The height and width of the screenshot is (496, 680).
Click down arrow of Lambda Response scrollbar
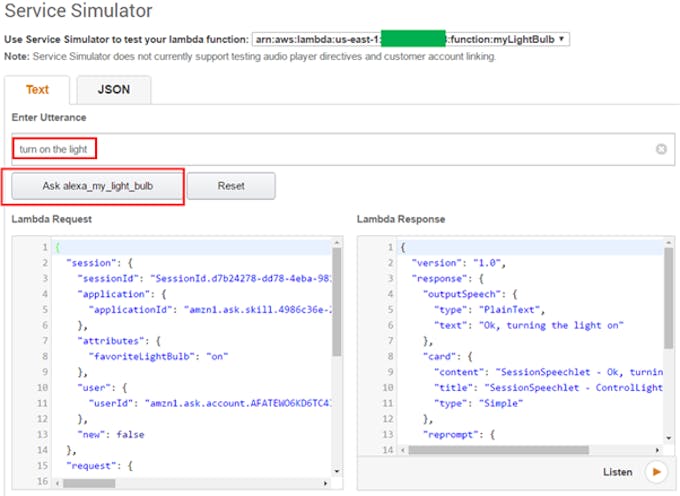click(668, 438)
